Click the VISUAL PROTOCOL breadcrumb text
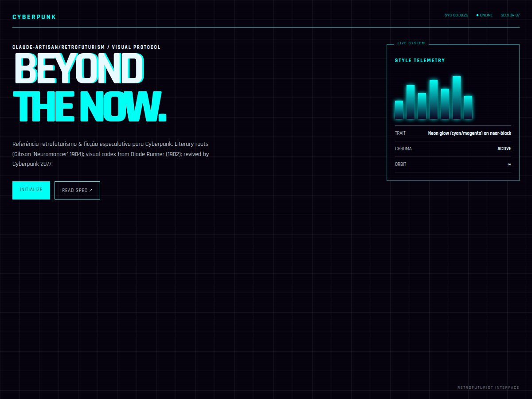Viewport: 532px width, 399px height. [x=136, y=47]
